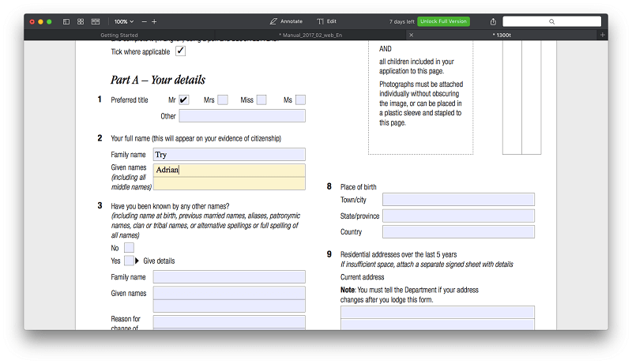Close the 1300t tab with X
Viewport: 632px width, 364px height.
point(411,35)
